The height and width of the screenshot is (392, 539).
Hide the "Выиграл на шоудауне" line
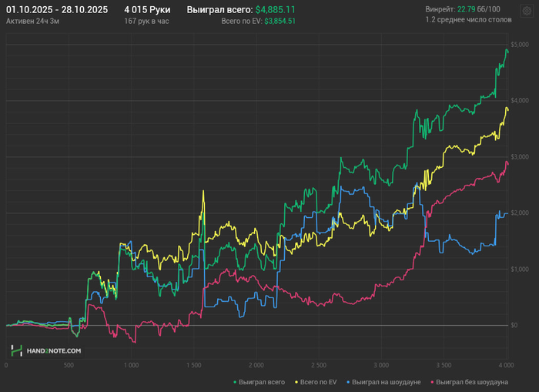387,382
